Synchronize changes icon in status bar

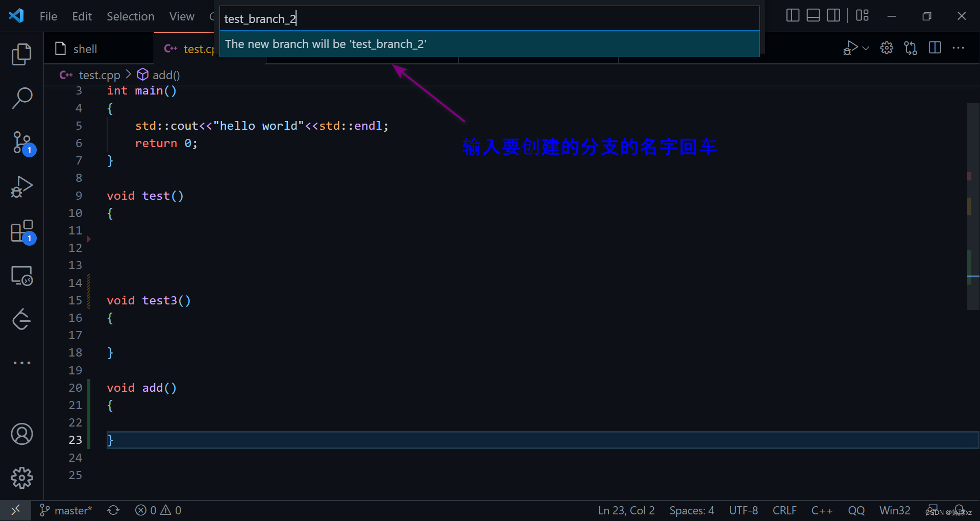click(x=113, y=510)
